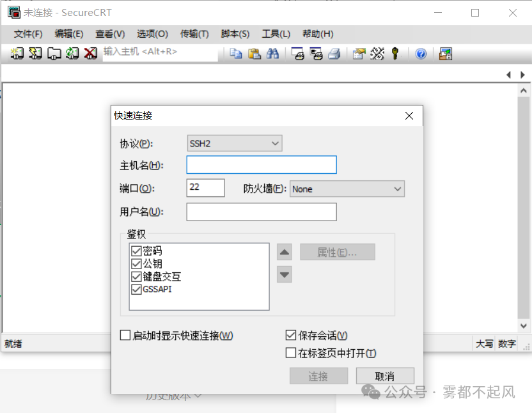Image resolution: width=532 pixels, height=413 pixels.
Task: Click the Connect toolbar icon
Action: coord(17,53)
